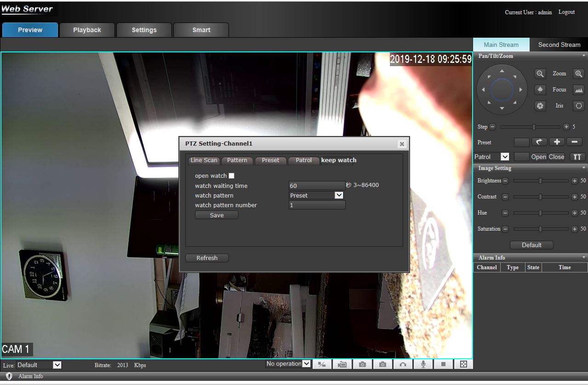The height and width of the screenshot is (385, 588).
Task: Open PTZ settings with the tools icon
Action: 577,157
